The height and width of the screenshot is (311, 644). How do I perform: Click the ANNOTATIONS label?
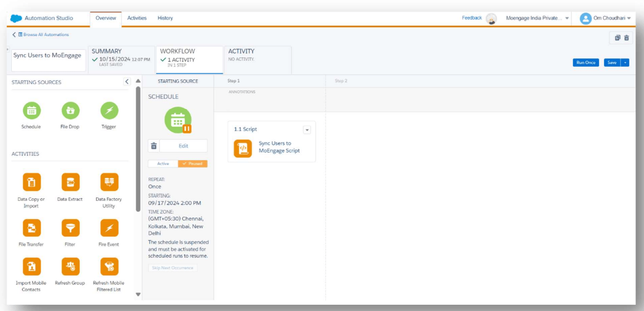pos(242,92)
